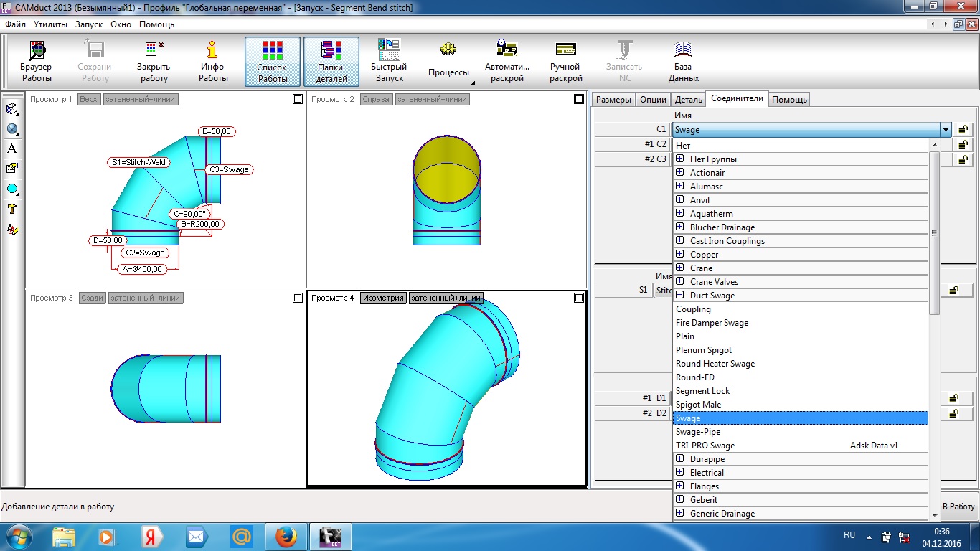The height and width of the screenshot is (551, 980).
Task: Maximize Просмотр 1 using its square box
Action: point(298,99)
